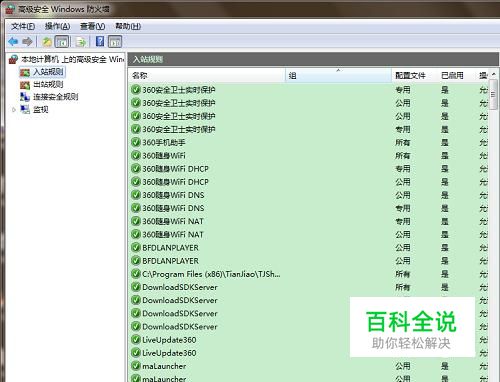Image resolution: width=500 pixels, height=382 pixels.
Task: Select the 360随身WiFi DHCP 专用 rule name
Action: point(175,169)
